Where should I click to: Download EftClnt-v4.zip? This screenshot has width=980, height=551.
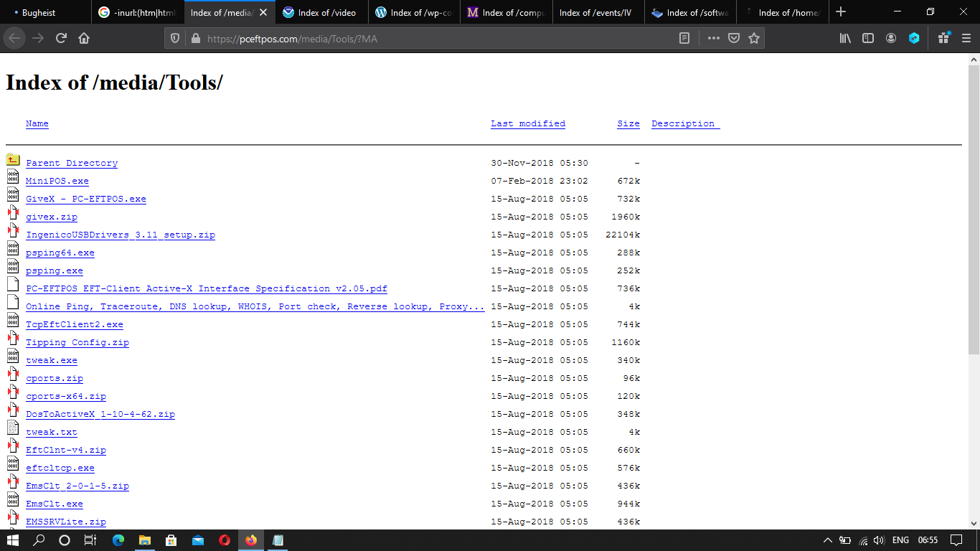coord(66,450)
